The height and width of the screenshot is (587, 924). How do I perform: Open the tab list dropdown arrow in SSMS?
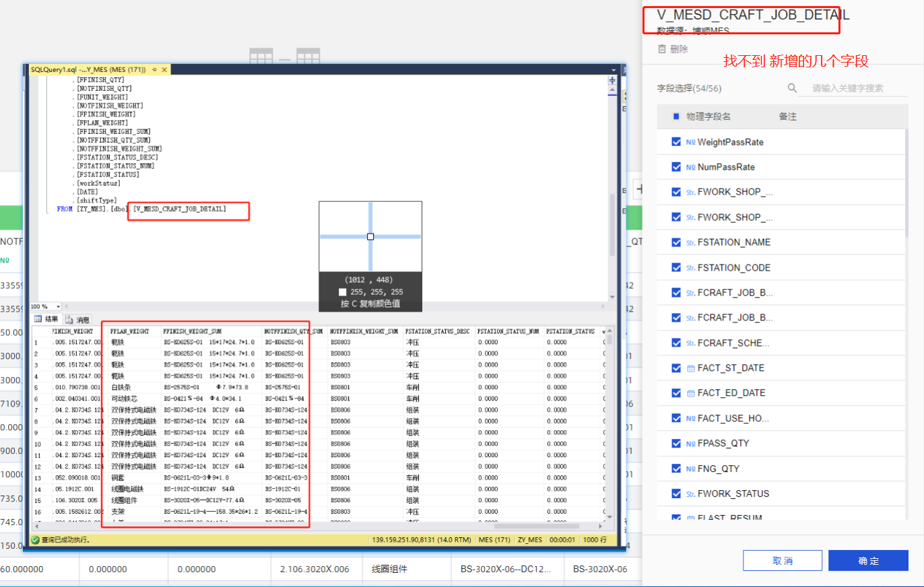[x=614, y=70]
